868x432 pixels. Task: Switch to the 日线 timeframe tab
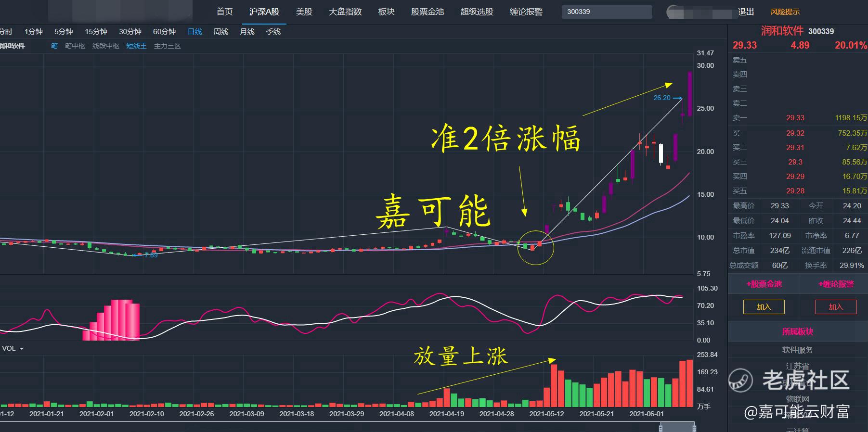click(194, 32)
